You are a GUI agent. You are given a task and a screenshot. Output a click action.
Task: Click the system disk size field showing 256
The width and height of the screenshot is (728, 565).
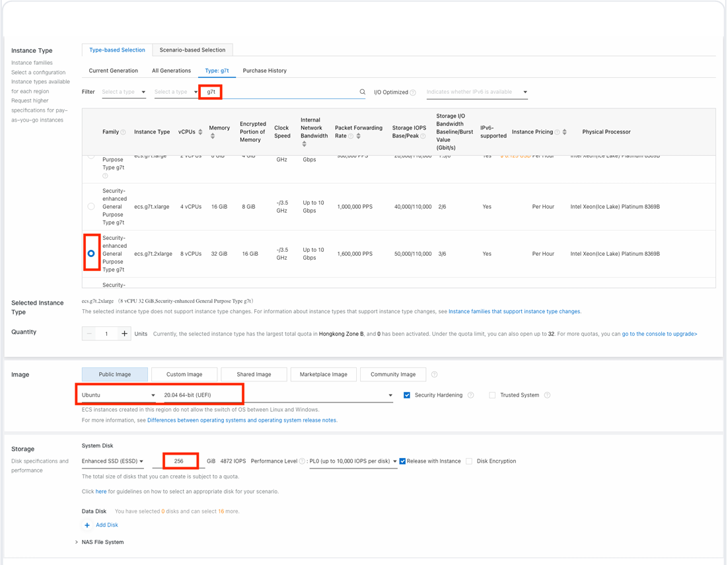[179, 461]
